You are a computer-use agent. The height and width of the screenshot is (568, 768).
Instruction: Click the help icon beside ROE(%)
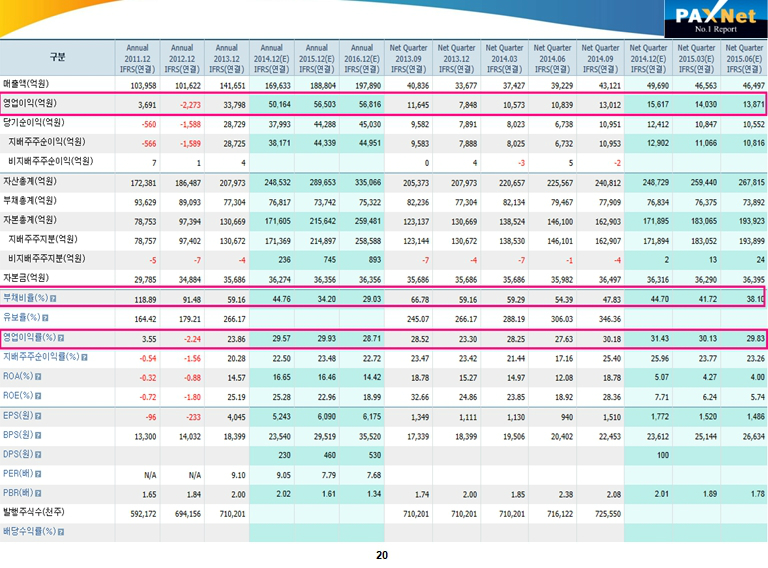(38, 395)
